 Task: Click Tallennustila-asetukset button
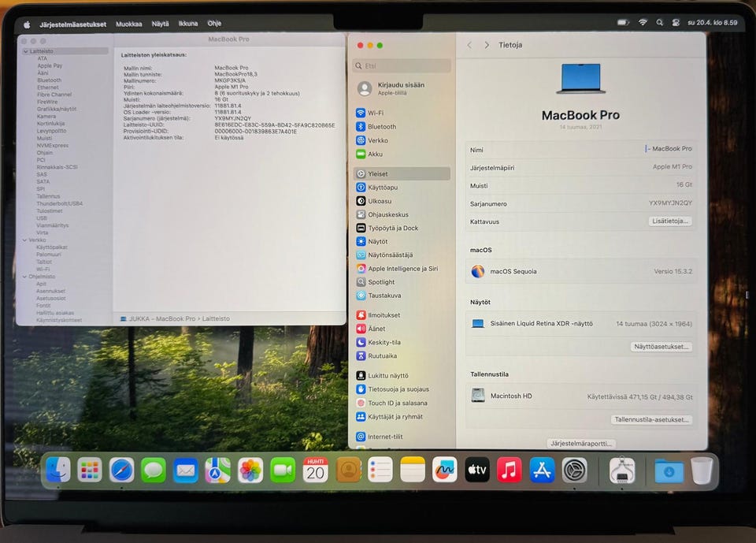click(651, 419)
